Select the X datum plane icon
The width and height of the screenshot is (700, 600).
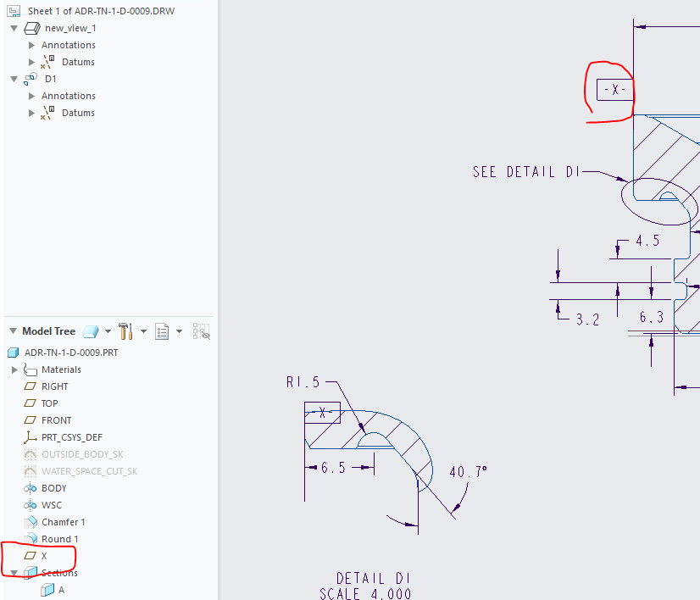click(x=30, y=556)
